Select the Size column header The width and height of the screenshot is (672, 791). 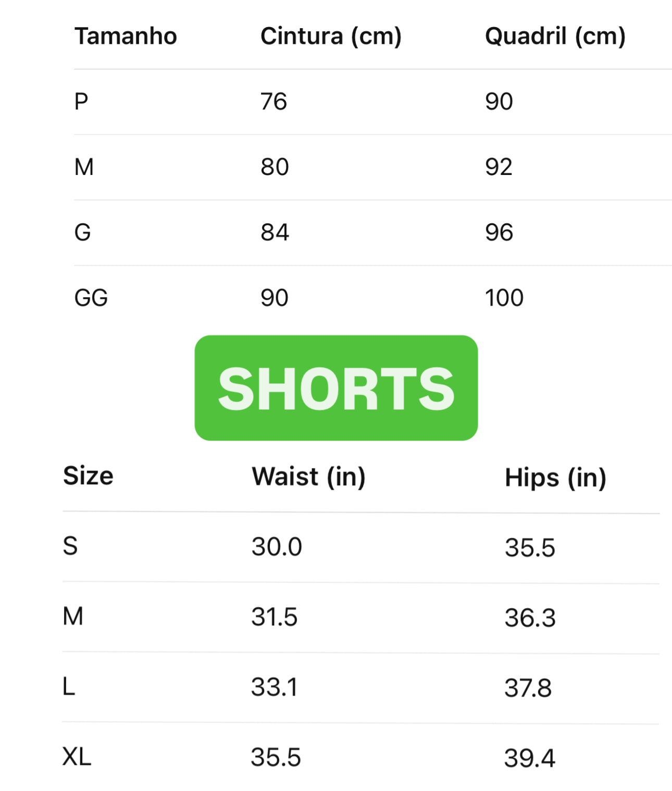tap(88, 475)
